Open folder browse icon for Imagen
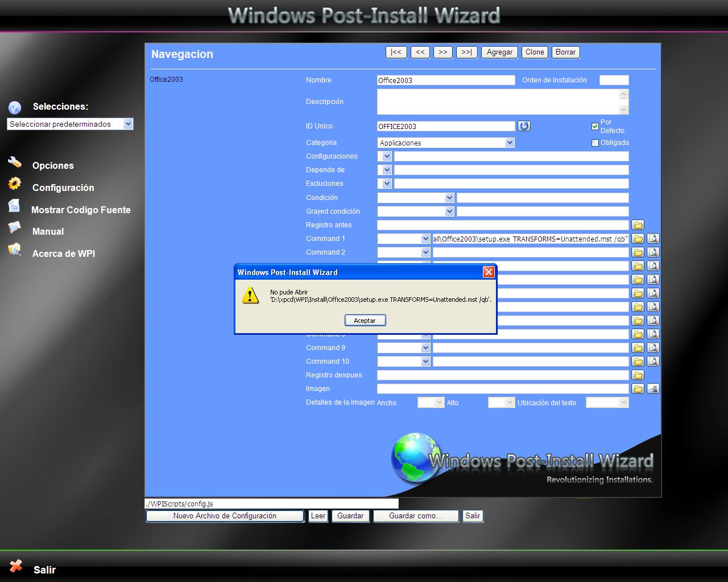Image resolution: width=728 pixels, height=582 pixels. pyautogui.click(x=638, y=389)
